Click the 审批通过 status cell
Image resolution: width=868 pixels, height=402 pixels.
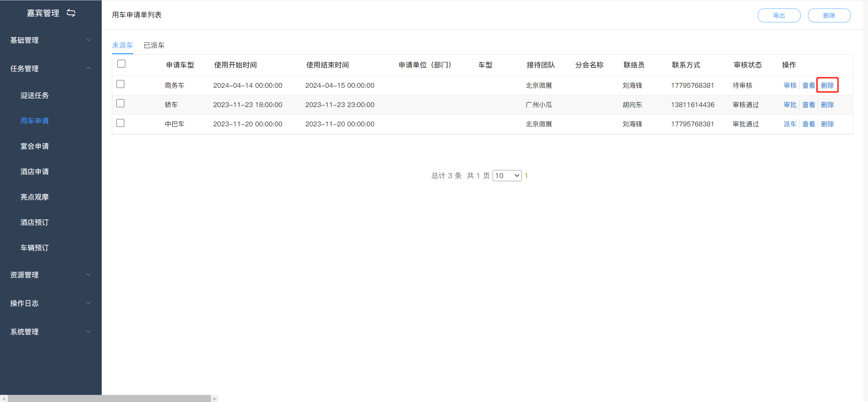(746, 124)
